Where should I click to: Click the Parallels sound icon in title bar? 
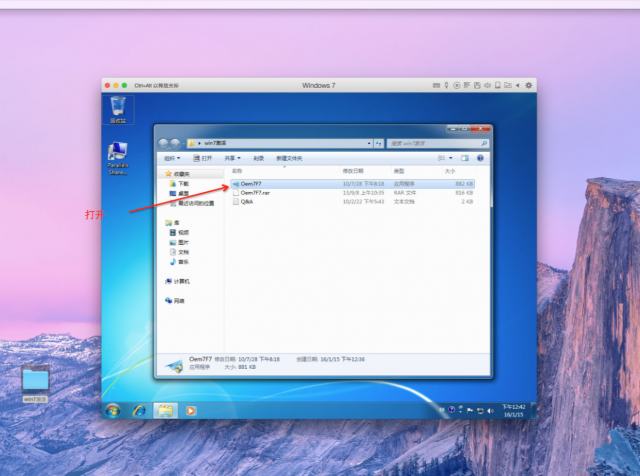click(487, 85)
